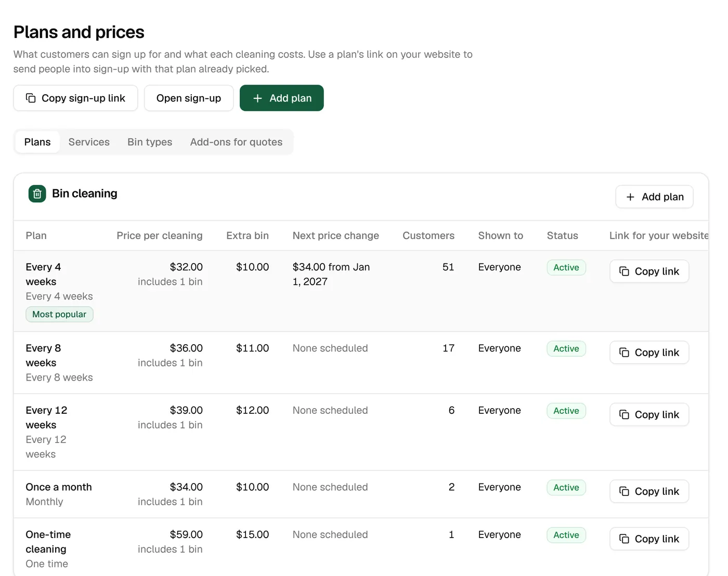Screen dimensions: 728x576
Task: Click the $34.00 from Jan 1, 2027 price change
Action: [x=331, y=274]
